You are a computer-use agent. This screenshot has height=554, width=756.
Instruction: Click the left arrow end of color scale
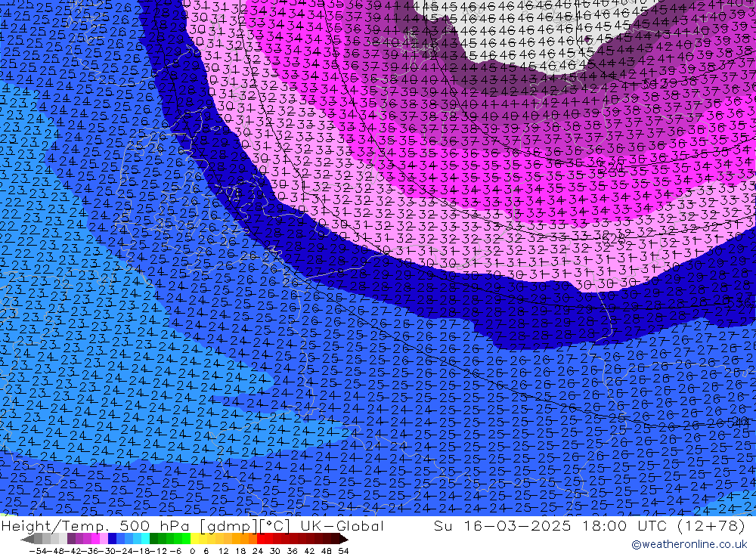pos(27,538)
